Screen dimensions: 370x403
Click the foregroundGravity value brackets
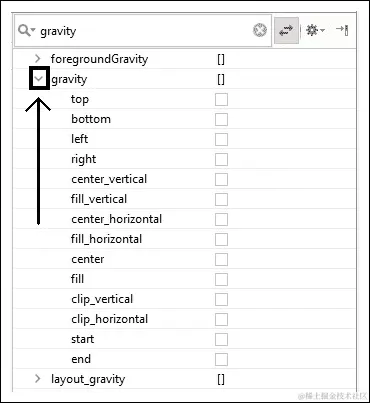pos(221,60)
